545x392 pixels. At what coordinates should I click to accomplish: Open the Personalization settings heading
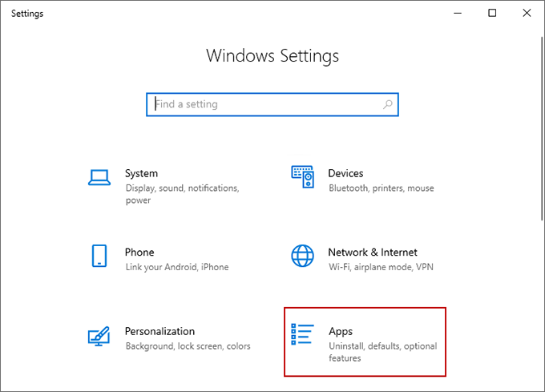pyautogui.click(x=159, y=331)
